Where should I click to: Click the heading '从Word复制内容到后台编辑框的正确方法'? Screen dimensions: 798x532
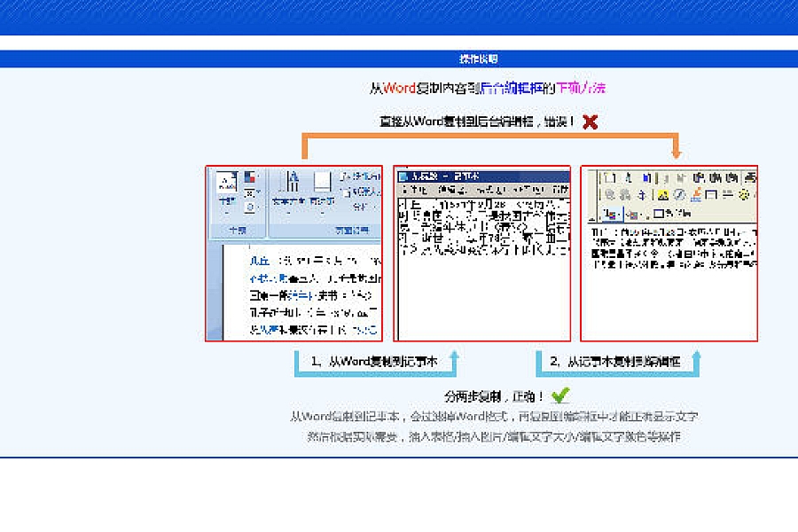tap(488, 88)
